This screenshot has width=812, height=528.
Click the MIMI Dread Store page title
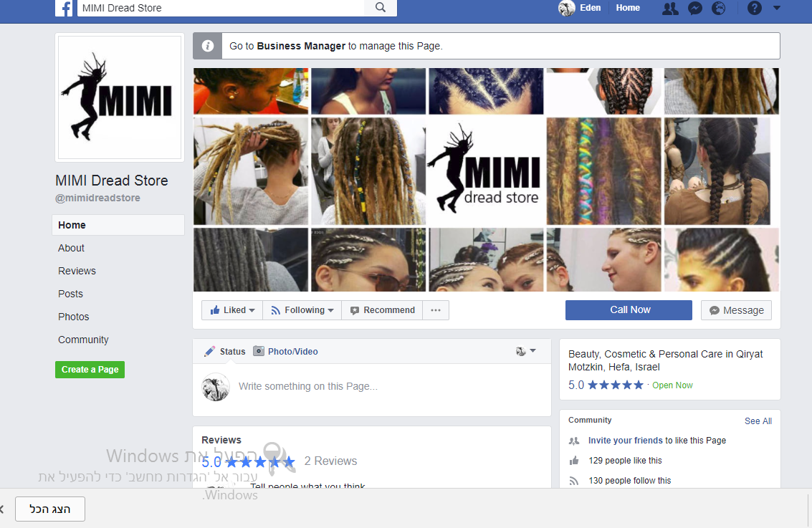[112, 181]
